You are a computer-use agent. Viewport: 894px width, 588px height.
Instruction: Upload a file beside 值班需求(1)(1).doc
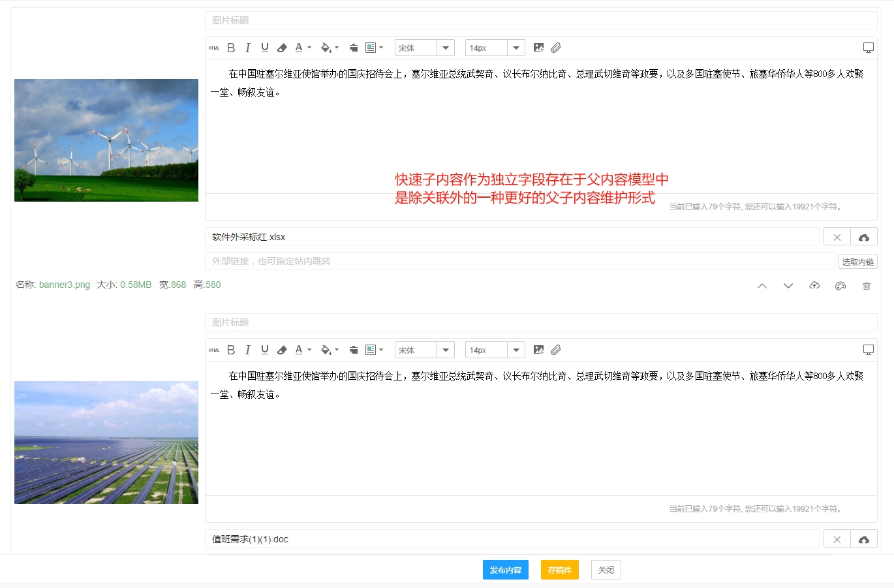point(864,539)
